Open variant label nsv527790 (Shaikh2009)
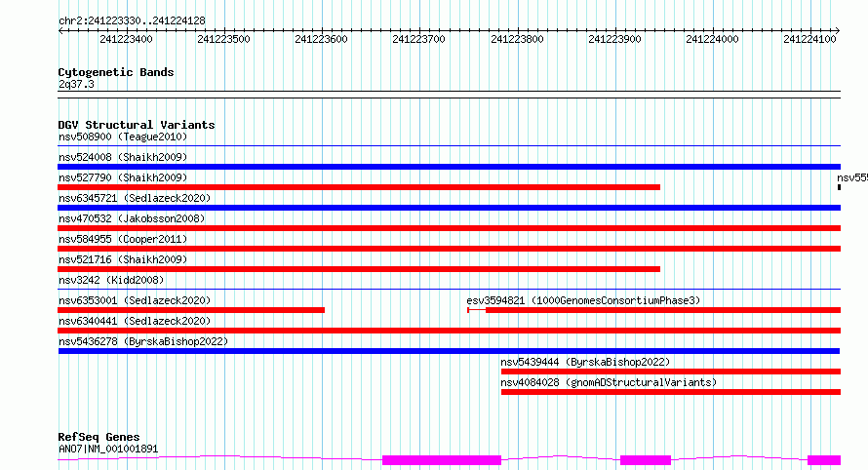Image resolution: width=868 pixels, height=470 pixels. pyautogui.click(x=123, y=177)
